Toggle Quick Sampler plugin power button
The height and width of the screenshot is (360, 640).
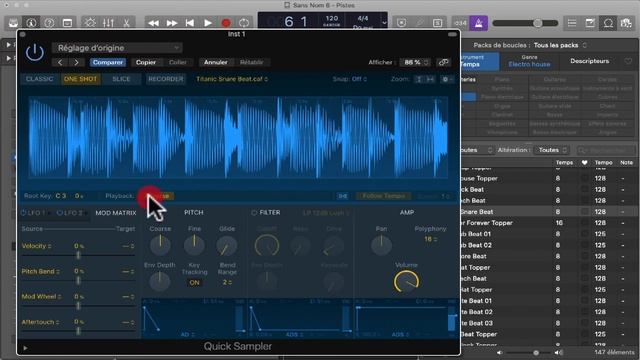point(35,53)
